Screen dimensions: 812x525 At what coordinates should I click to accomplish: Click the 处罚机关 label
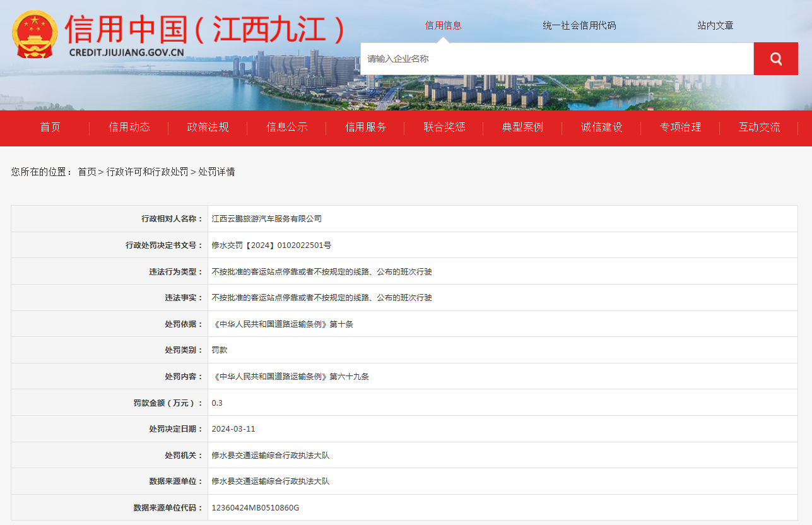(x=184, y=456)
